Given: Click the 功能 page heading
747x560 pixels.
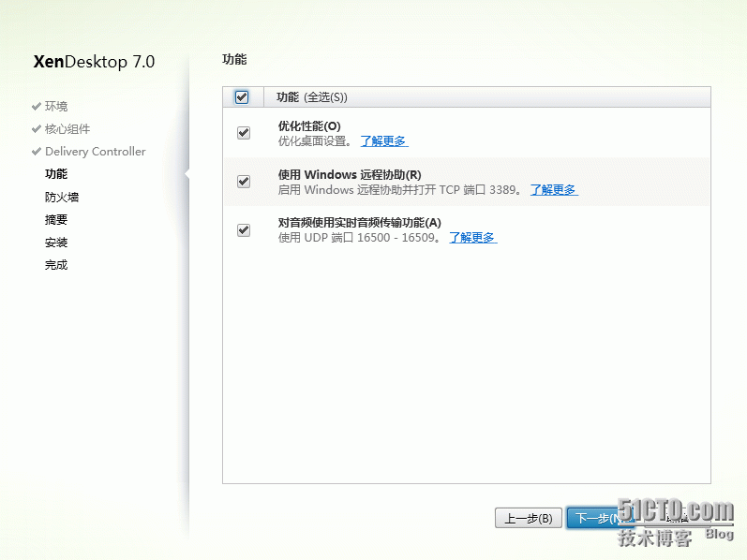Looking at the screenshot, I should pyautogui.click(x=234, y=60).
